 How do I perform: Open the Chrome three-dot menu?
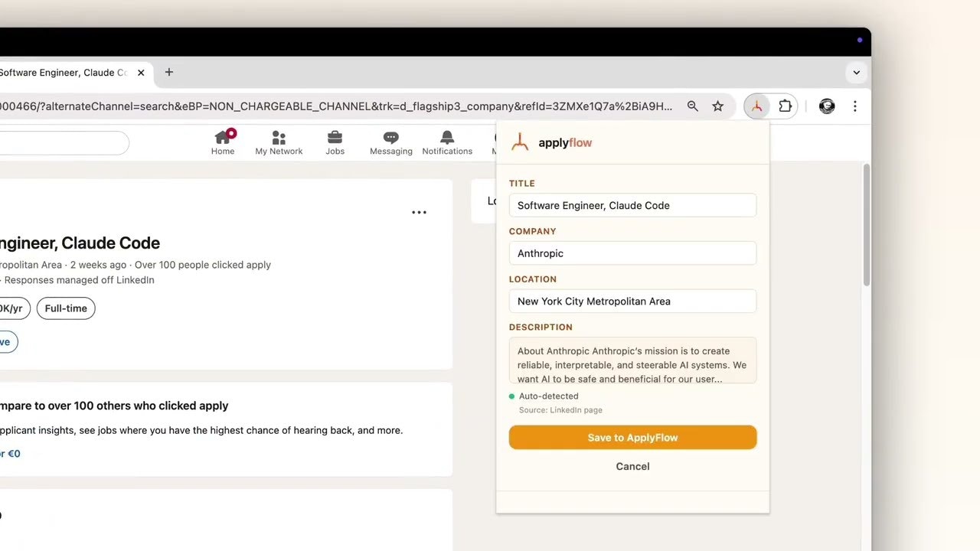855,106
